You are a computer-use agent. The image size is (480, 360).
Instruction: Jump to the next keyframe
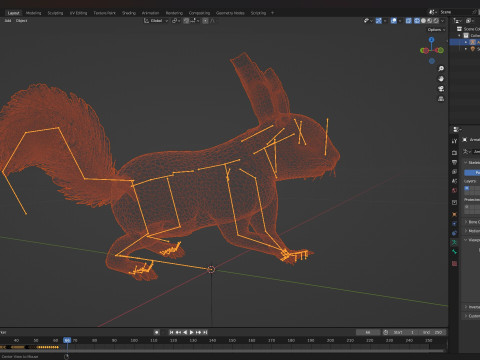[x=199, y=332]
